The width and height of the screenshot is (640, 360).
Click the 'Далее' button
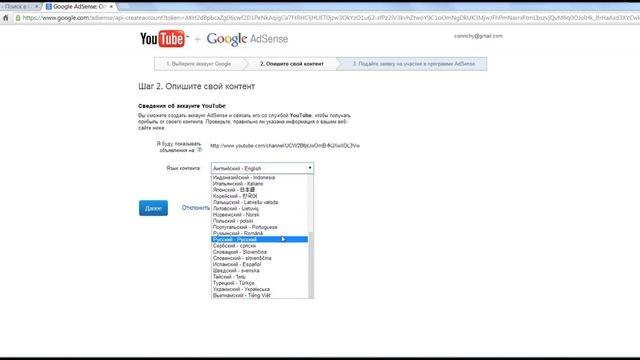tap(153, 208)
